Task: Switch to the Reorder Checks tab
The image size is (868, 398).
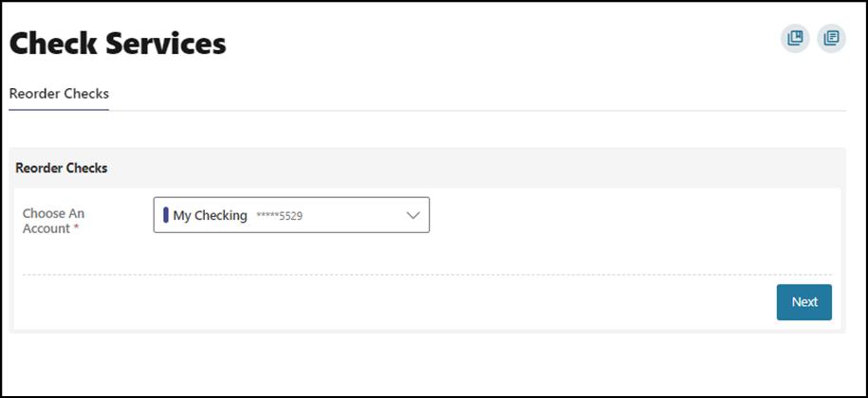Action: pyautogui.click(x=59, y=94)
